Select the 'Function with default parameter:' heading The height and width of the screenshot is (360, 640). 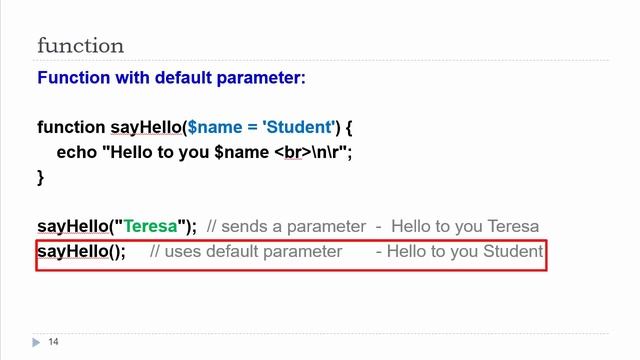pos(171,78)
